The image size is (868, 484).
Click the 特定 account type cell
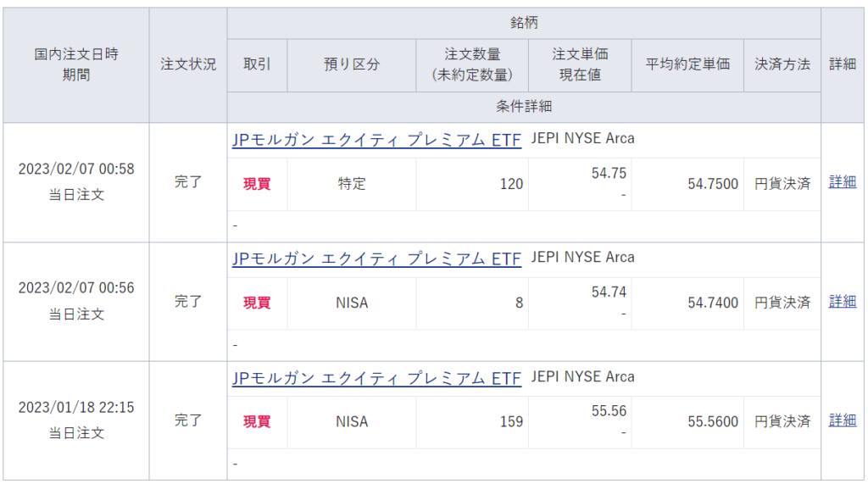[352, 183]
